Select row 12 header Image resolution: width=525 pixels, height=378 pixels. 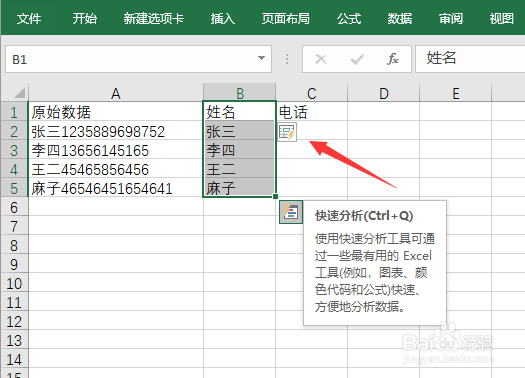(x=14, y=321)
